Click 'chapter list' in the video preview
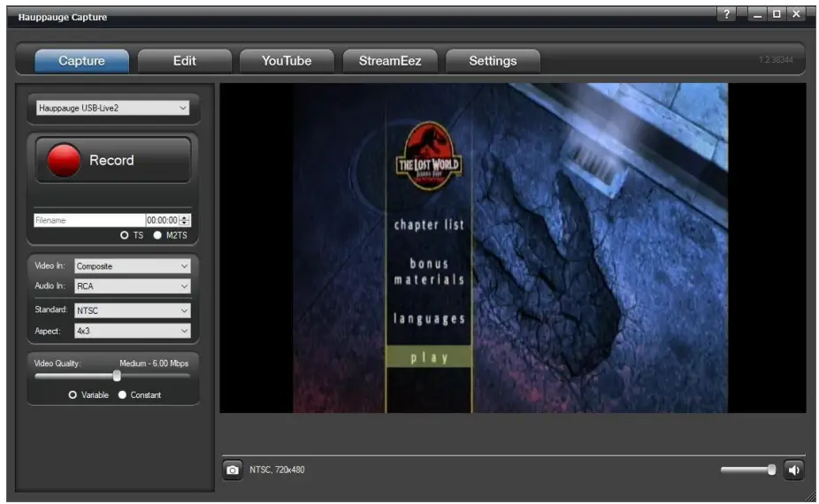Screen dimensions: 819x504 point(429,225)
